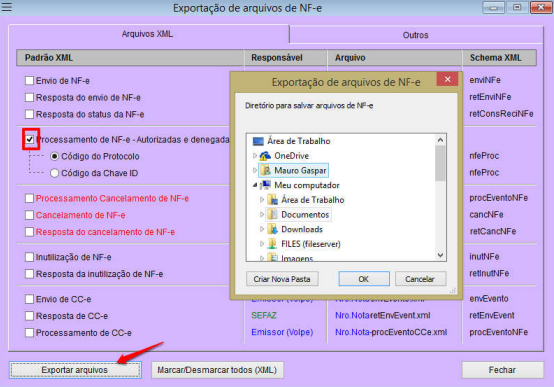
Task: Switch to the Outros tab
Action: (x=416, y=35)
